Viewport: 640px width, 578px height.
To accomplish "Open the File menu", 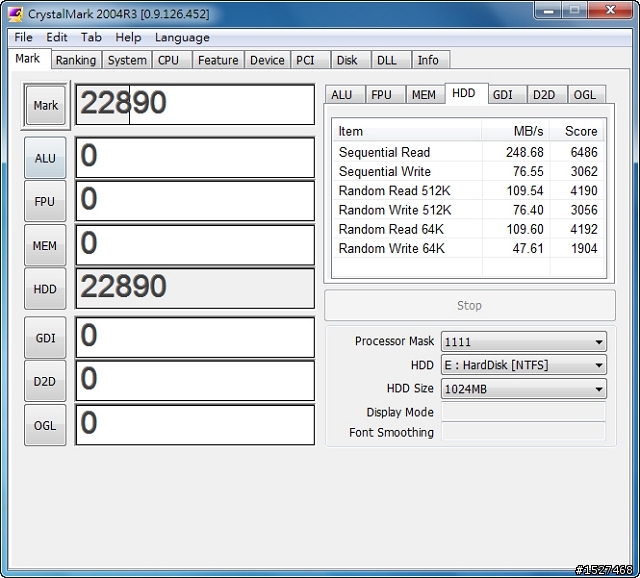I will click(x=23, y=38).
